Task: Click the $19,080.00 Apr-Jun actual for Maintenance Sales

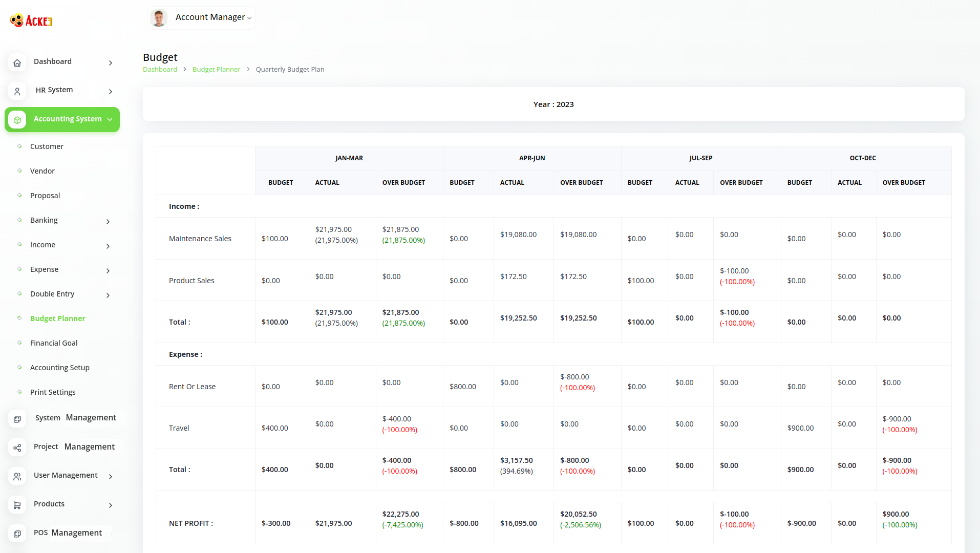Action: (518, 235)
